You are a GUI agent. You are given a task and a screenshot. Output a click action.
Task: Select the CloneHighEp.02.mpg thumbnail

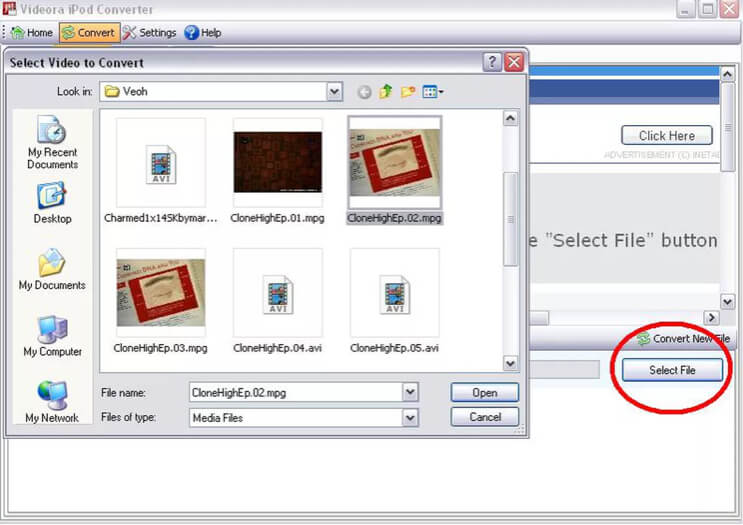[395, 163]
